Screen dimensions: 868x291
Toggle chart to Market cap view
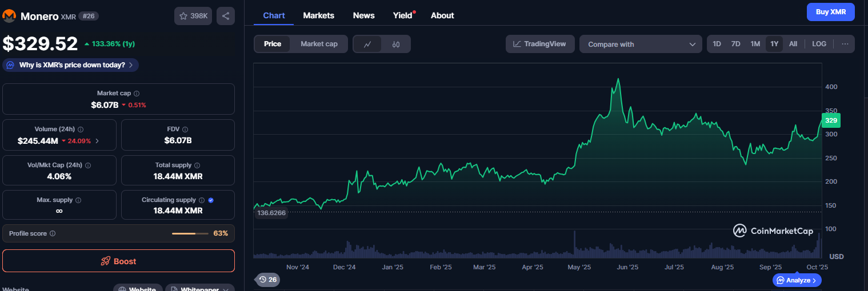(x=319, y=44)
